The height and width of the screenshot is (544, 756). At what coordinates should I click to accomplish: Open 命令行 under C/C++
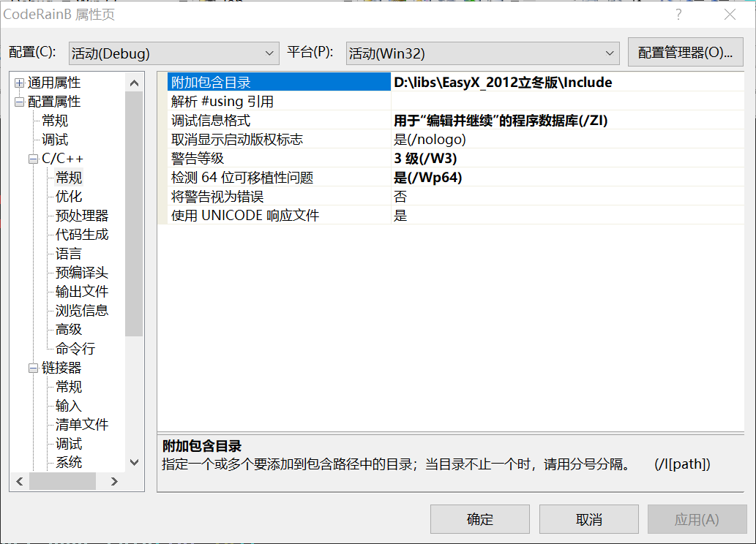[75, 349]
